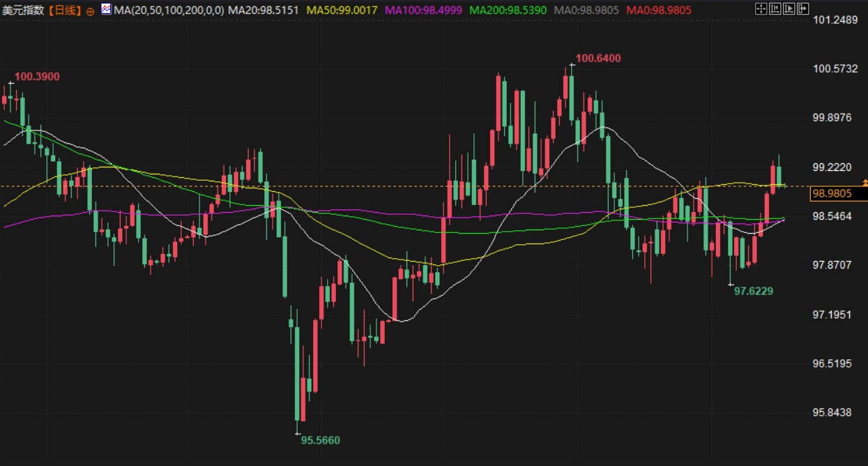Image resolution: width=868 pixels, height=466 pixels.
Task: Switch the 【日线】 period label
Action: (x=64, y=10)
